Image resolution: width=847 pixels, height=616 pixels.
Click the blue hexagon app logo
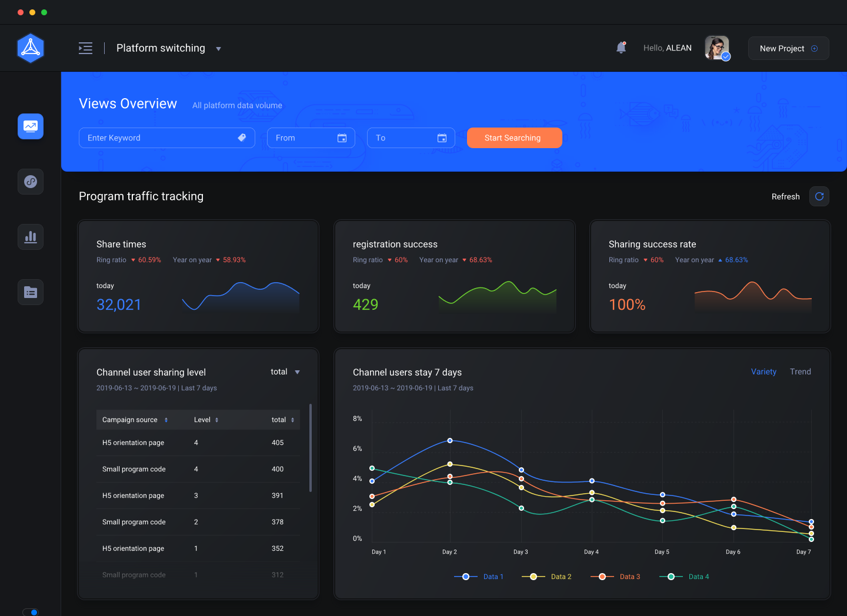pyautogui.click(x=31, y=48)
